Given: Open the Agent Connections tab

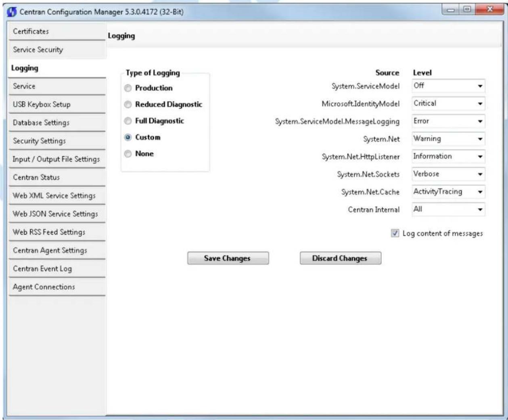Looking at the screenshot, I should tap(57, 287).
